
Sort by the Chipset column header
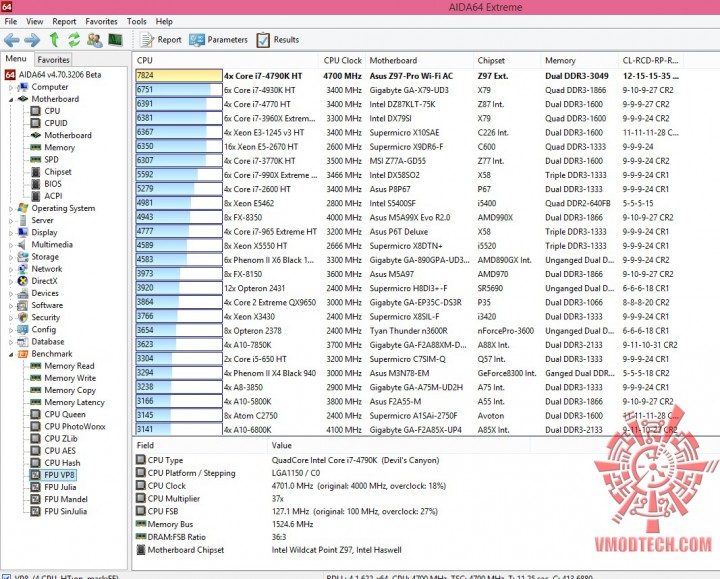507,61
